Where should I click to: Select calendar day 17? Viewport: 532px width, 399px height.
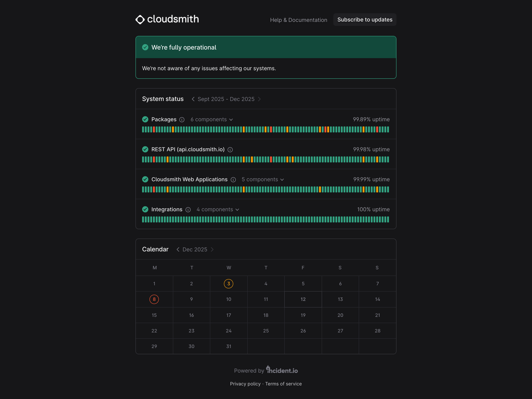tap(228, 315)
